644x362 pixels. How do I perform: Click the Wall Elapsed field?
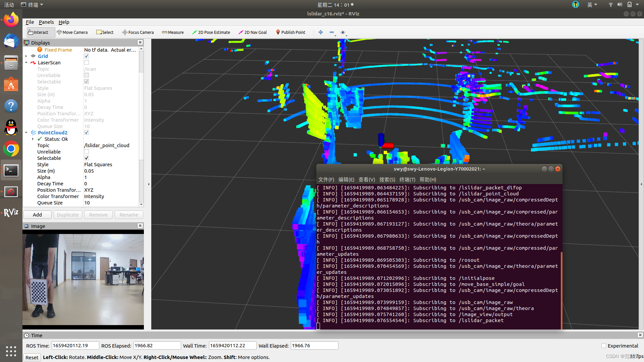pos(314,346)
